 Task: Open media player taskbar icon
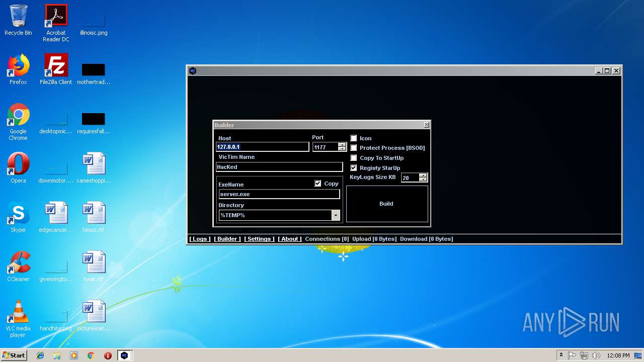click(x=74, y=355)
